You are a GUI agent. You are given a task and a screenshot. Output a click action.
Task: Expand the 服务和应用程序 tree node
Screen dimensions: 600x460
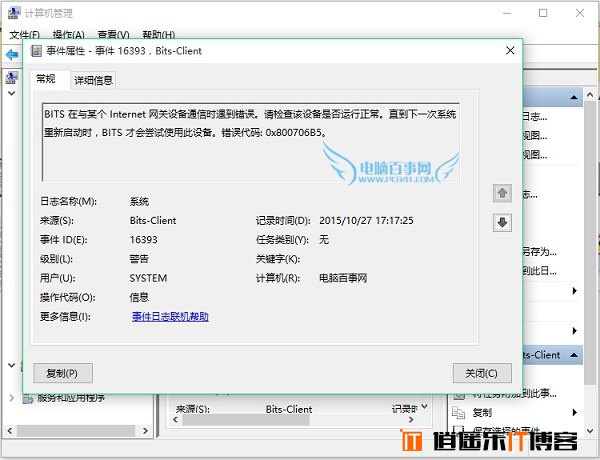pyautogui.click(x=11, y=396)
